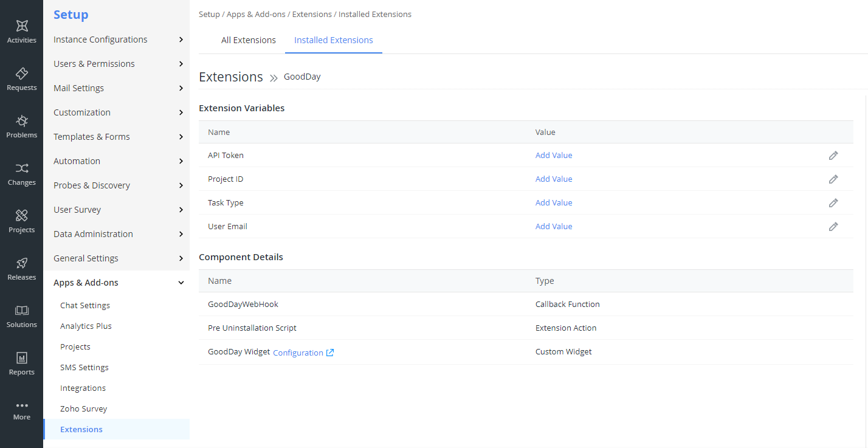Open the Solutions book icon

(x=22, y=311)
